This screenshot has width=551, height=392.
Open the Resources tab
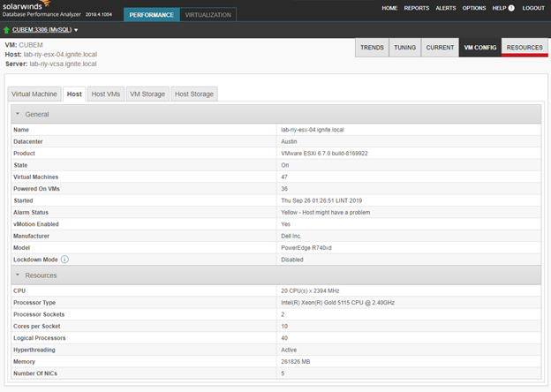pyautogui.click(x=525, y=48)
